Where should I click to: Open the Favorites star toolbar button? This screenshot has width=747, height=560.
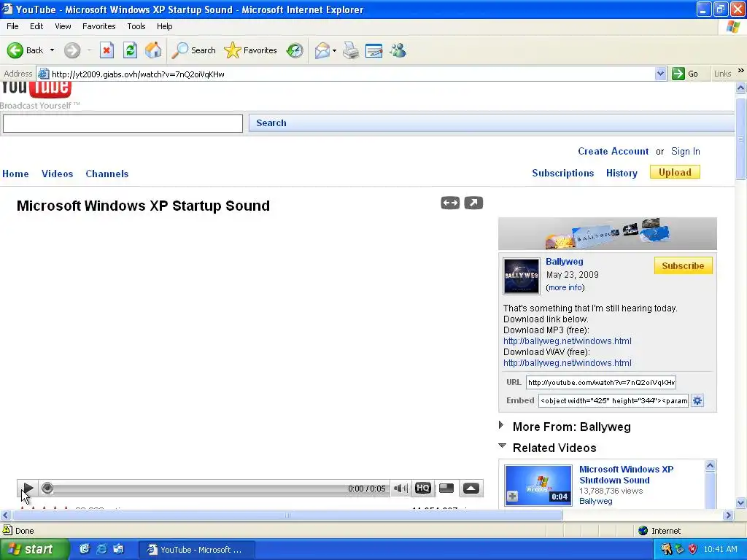(251, 50)
